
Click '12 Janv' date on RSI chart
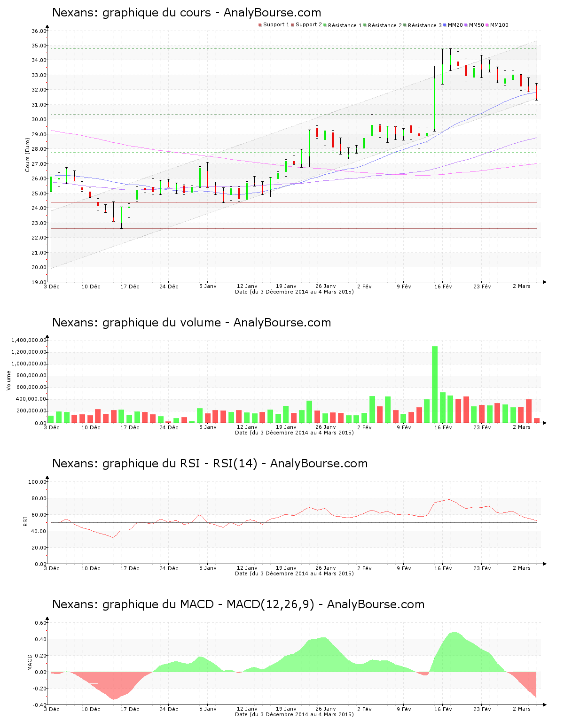[247, 568]
